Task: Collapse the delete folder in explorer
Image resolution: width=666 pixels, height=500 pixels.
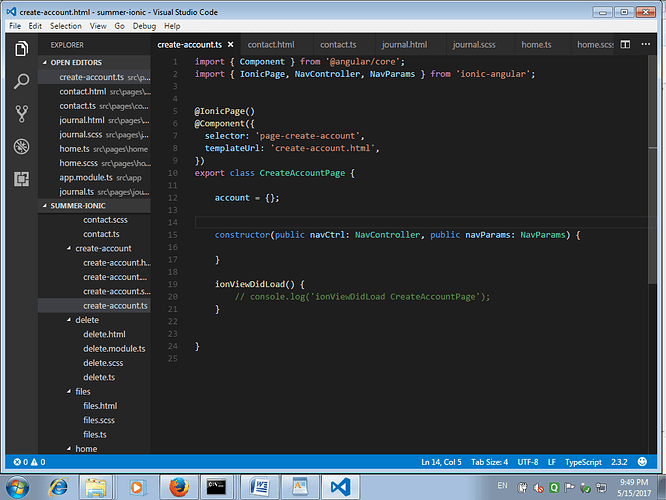Action: (x=87, y=320)
